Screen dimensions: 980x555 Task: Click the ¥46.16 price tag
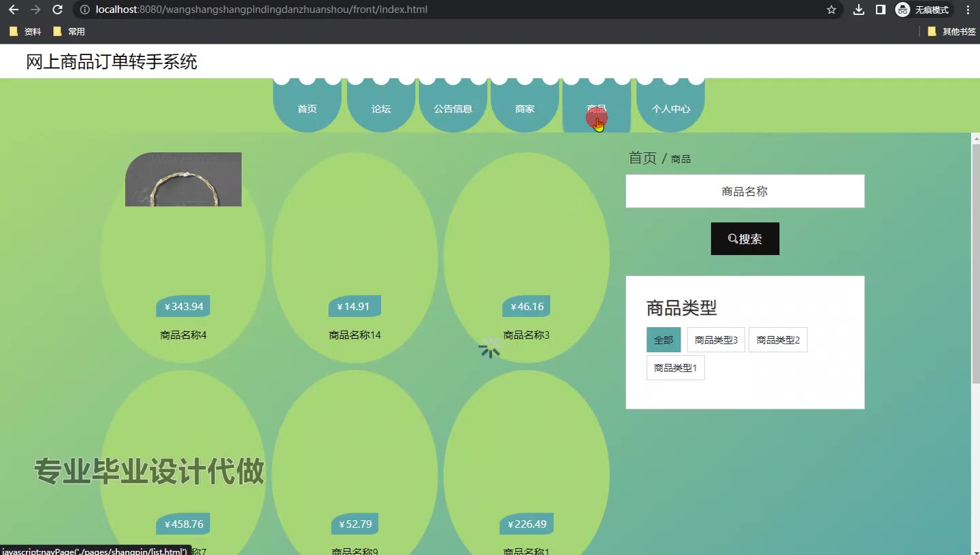tap(526, 306)
